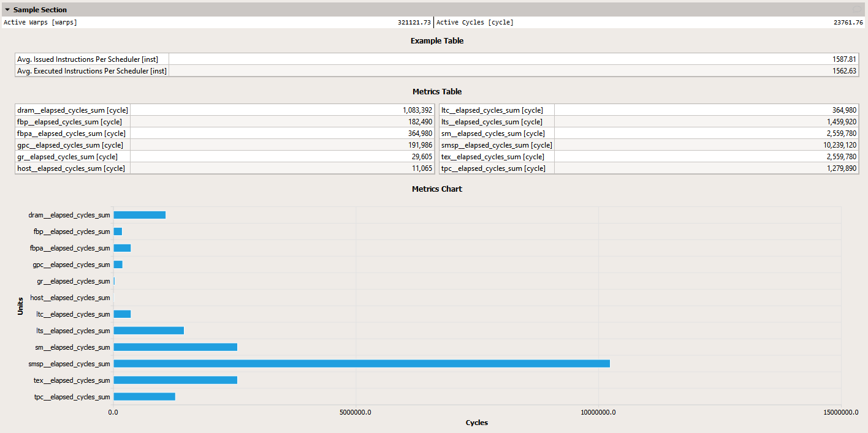Screen dimensions: 868x433
Task: Select the Active Warps metric value
Action: pos(414,23)
